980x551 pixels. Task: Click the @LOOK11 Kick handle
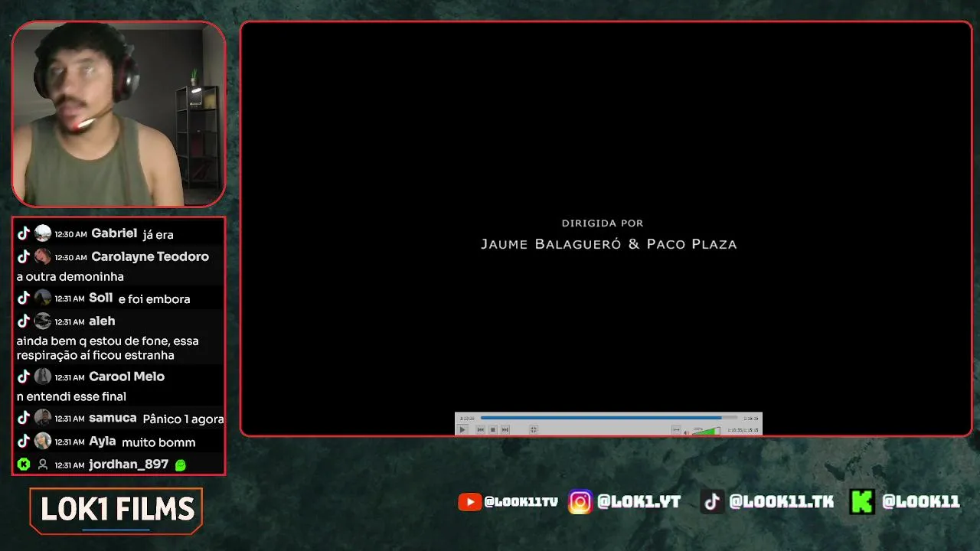pos(920,502)
